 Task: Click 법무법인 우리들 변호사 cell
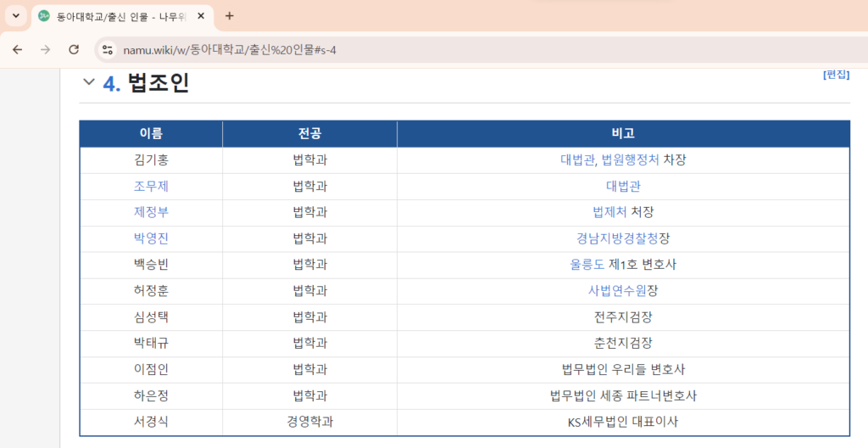point(623,369)
